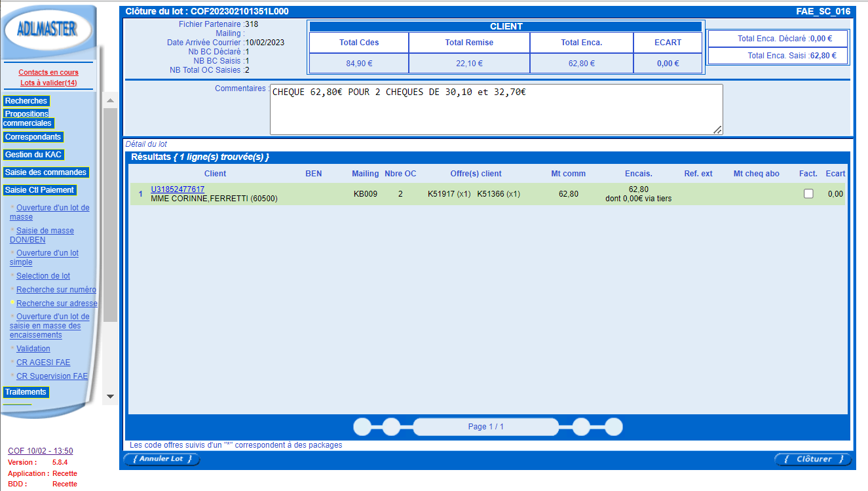Open the Saisie des commandes menu
868x491 pixels.
46,172
